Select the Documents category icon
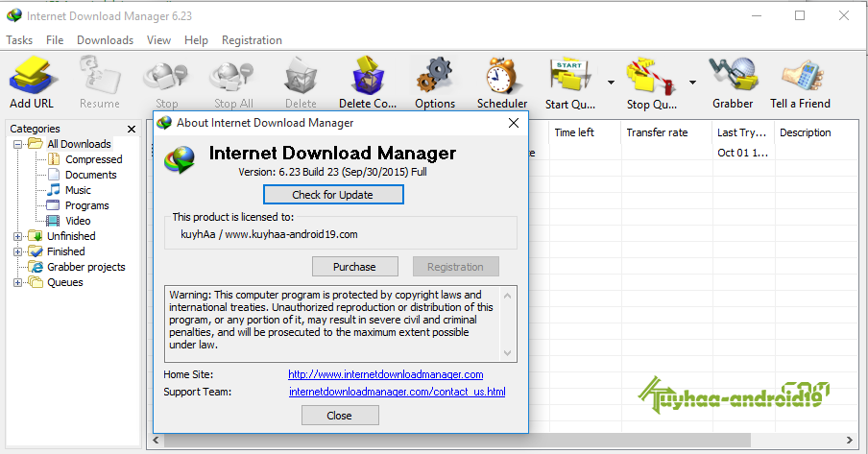This screenshot has width=868, height=454. 54,175
